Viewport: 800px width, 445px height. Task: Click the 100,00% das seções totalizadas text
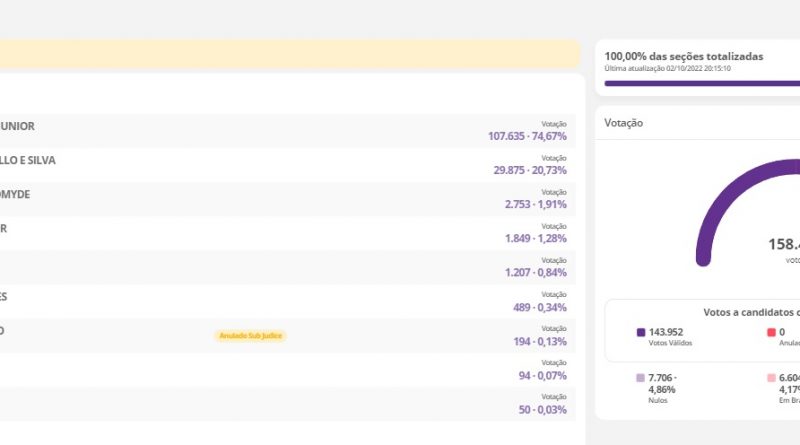(683, 56)
